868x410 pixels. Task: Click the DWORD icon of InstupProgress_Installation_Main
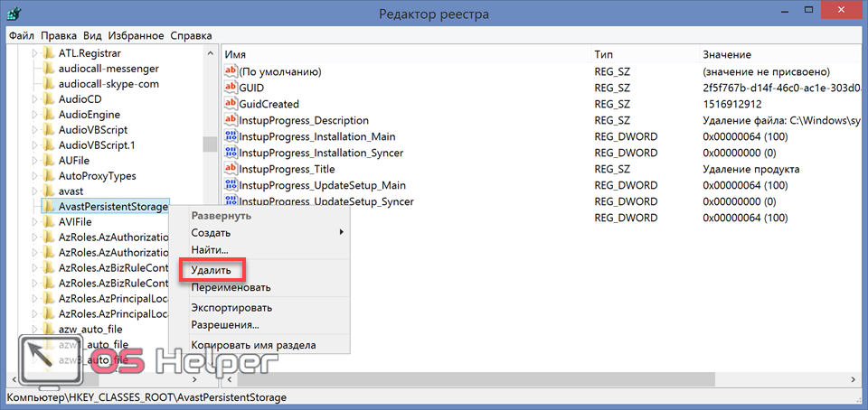(x=231, y=136)
